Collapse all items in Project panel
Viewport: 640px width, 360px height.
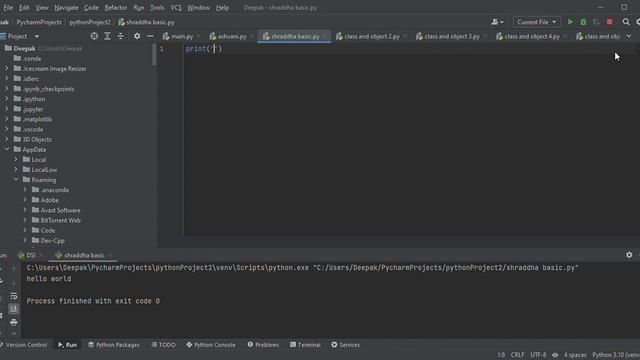coord(120,36)
